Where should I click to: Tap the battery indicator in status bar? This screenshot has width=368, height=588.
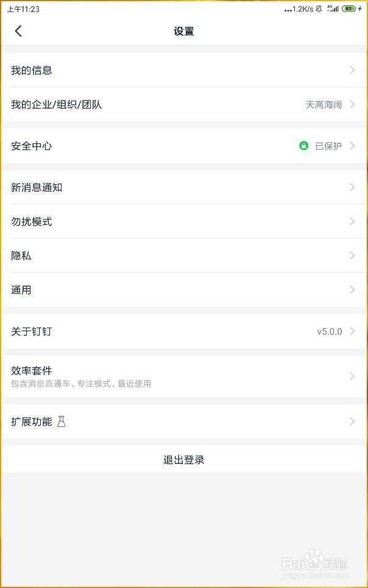(349, 9)
